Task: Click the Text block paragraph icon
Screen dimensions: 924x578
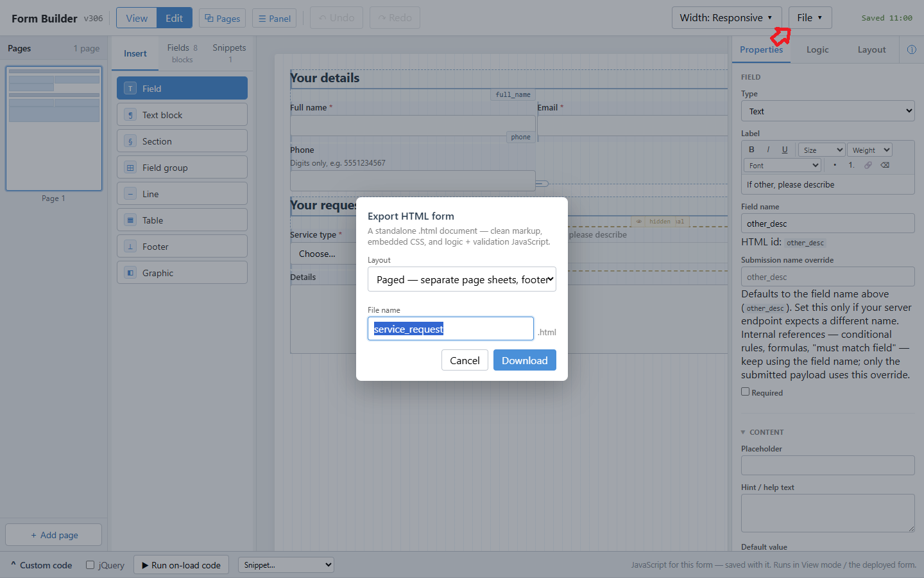Action: pyautogui.click(x=130, y=115)
